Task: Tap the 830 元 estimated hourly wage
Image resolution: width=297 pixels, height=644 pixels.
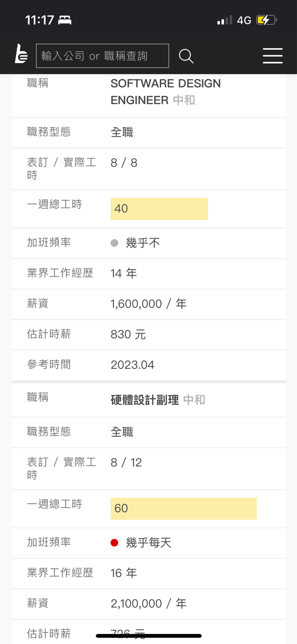Action: [128, 335]
